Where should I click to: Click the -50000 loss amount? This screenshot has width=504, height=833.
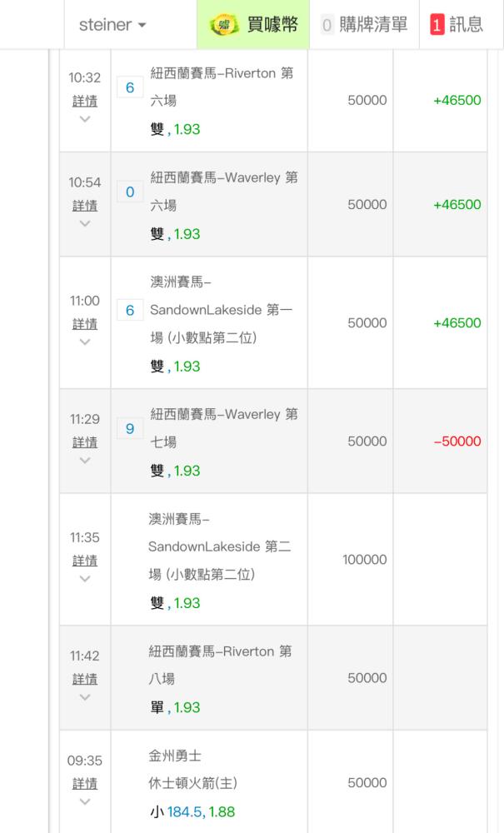[457, 441]
